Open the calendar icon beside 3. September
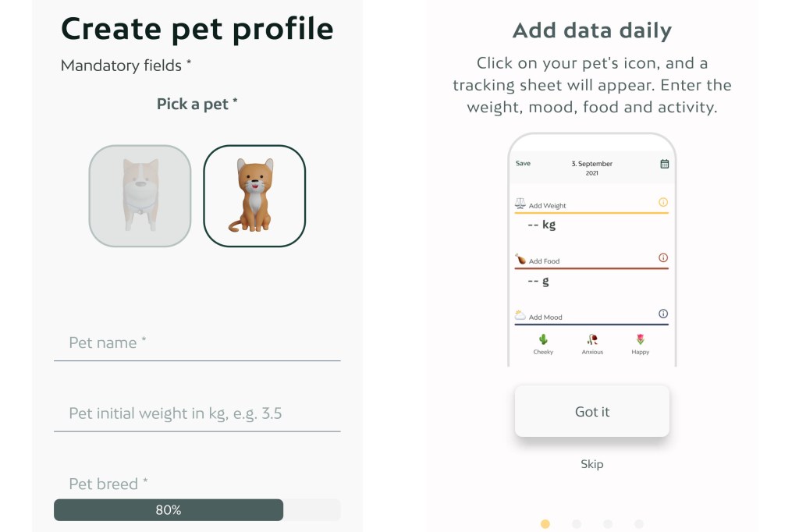This screenshot has width=799, height=532. (x=665, y=164)
